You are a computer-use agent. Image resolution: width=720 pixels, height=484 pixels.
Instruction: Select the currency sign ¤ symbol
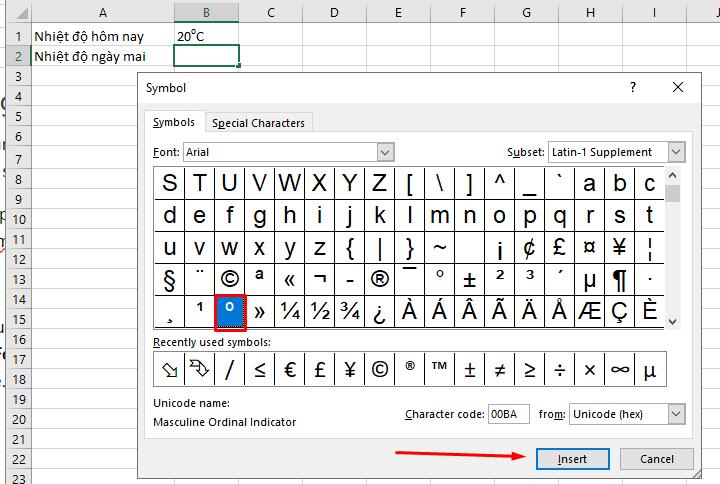tap(590, 248)
